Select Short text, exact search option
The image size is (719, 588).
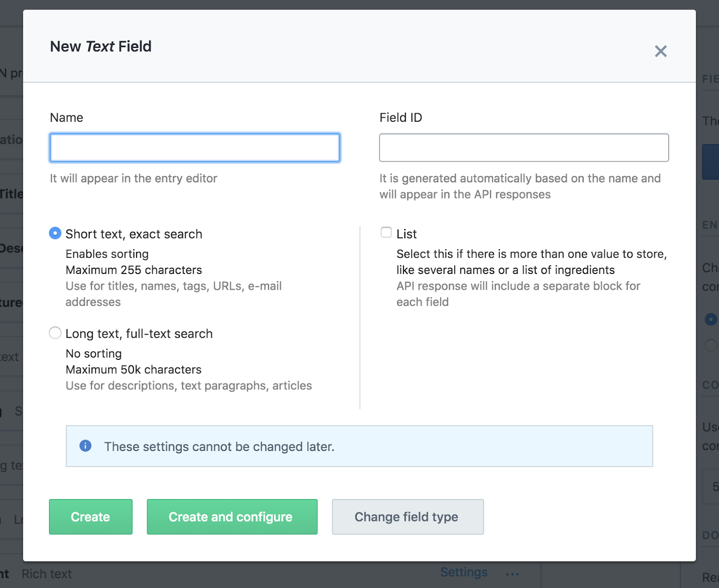(x=55, y=233)
